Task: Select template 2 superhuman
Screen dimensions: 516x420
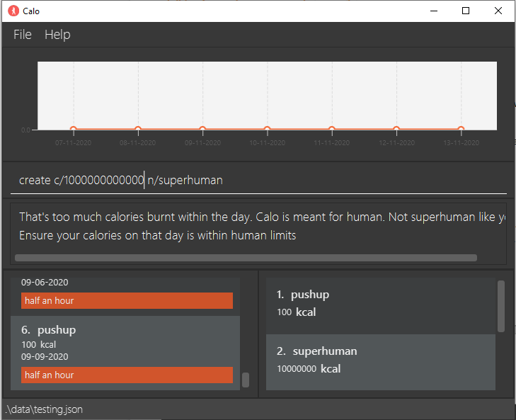Action: tap(380, 362)
